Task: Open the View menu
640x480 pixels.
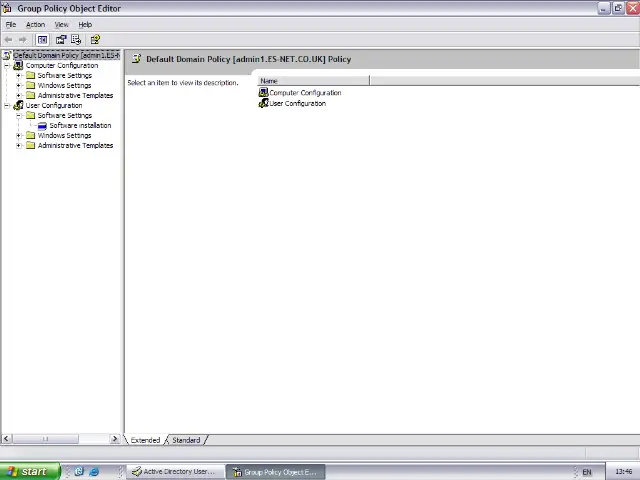Action: pyautogui.click(x=62, y=24)
